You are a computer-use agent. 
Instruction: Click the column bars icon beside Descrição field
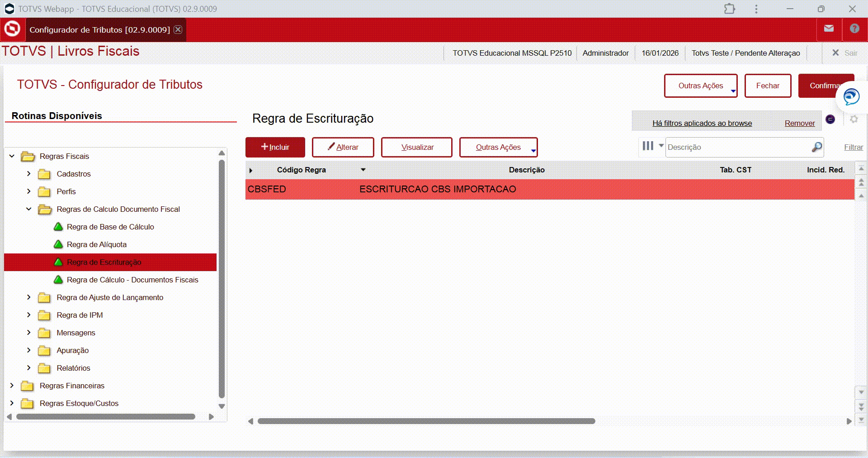(648, 146)
